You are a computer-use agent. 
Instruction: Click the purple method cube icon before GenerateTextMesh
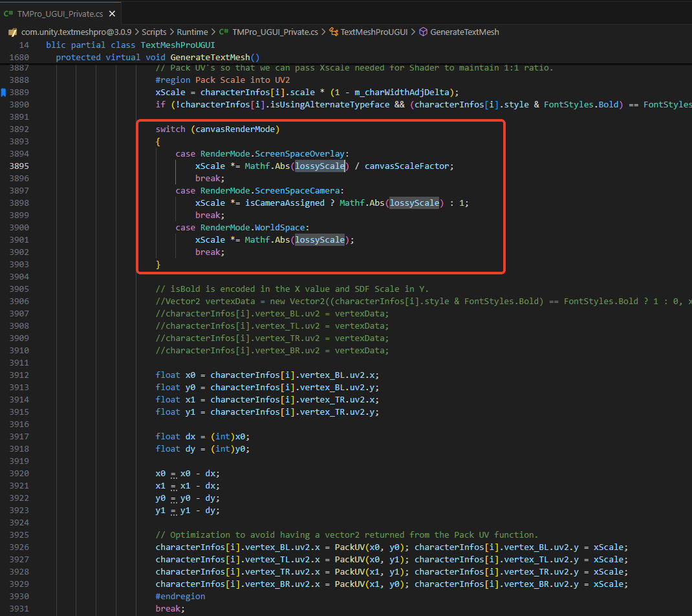pos(423,32)
